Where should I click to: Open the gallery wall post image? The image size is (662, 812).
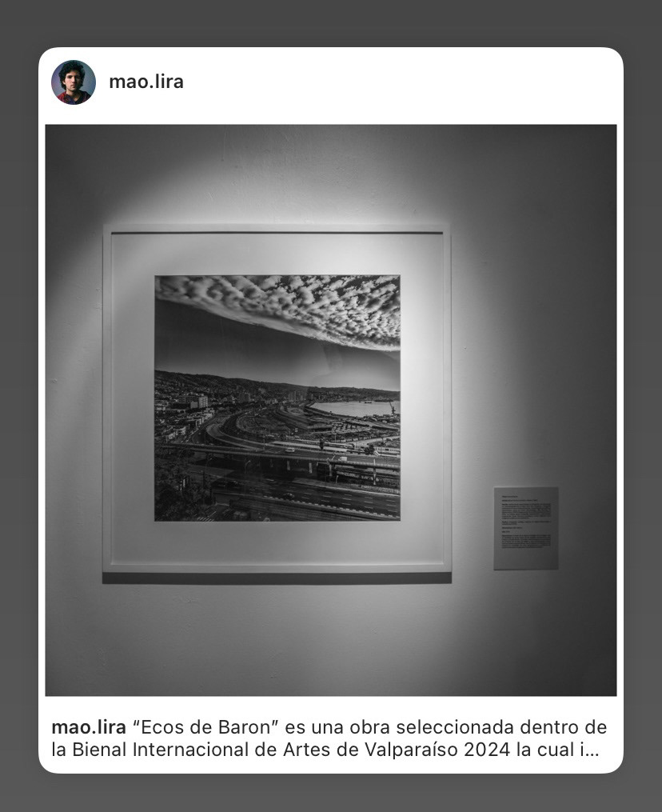pyautogui.click(x=331, y=410)
